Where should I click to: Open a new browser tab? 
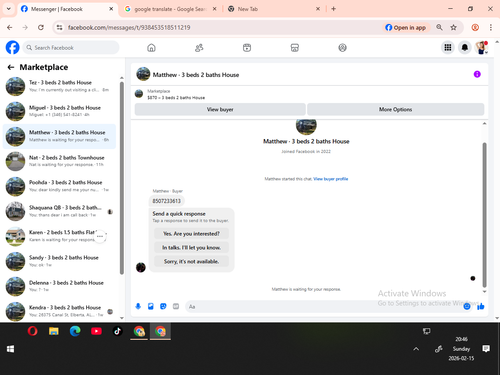pyautogui.click(x=333, y=9)
